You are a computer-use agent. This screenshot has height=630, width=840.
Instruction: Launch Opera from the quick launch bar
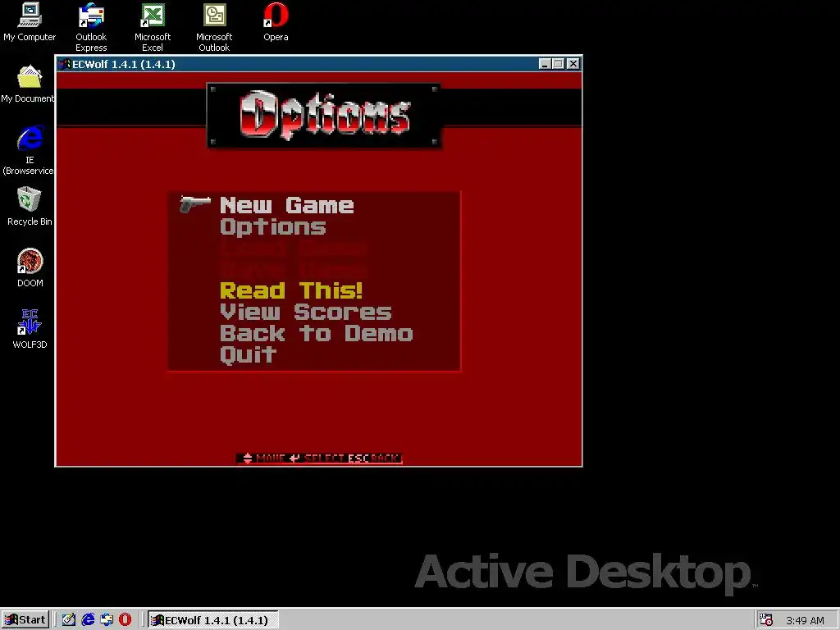[125, 620]
